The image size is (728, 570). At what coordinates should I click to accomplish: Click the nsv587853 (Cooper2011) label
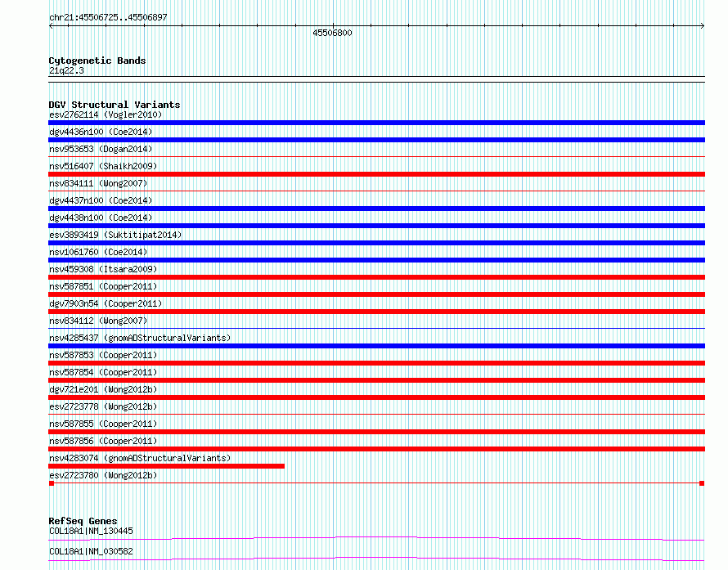pyautogui.click(x=103, y=355)
